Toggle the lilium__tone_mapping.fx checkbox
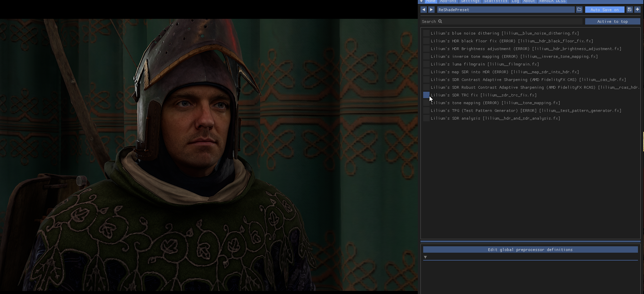 [x=426, y=103]
